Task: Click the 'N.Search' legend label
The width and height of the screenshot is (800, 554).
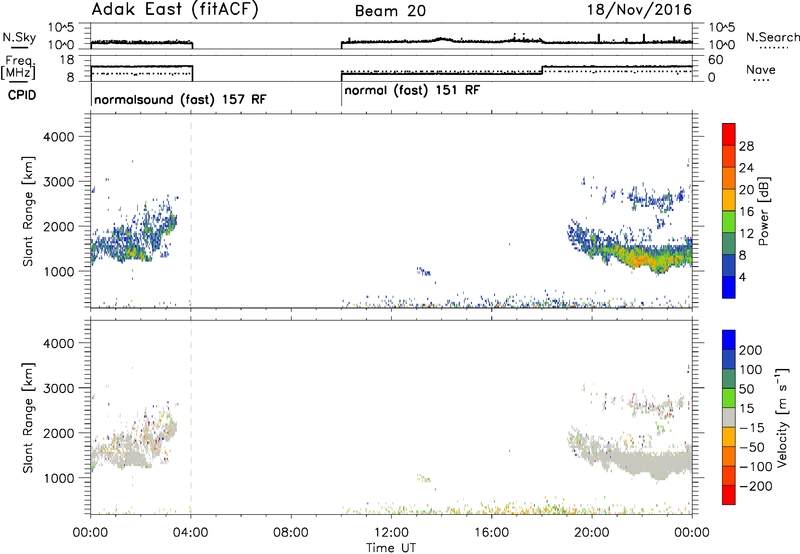Action: click(x=773, y=37)
